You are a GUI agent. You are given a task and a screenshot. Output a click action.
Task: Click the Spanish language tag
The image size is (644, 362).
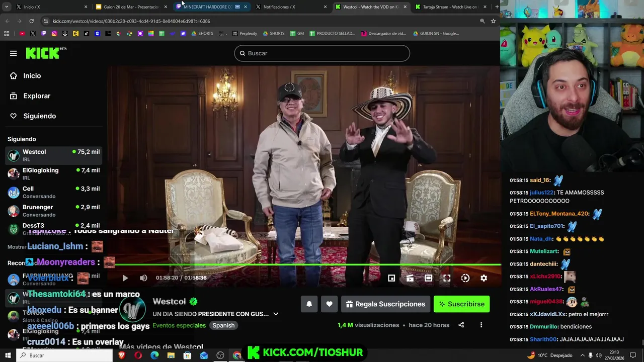tap(223, 325)
